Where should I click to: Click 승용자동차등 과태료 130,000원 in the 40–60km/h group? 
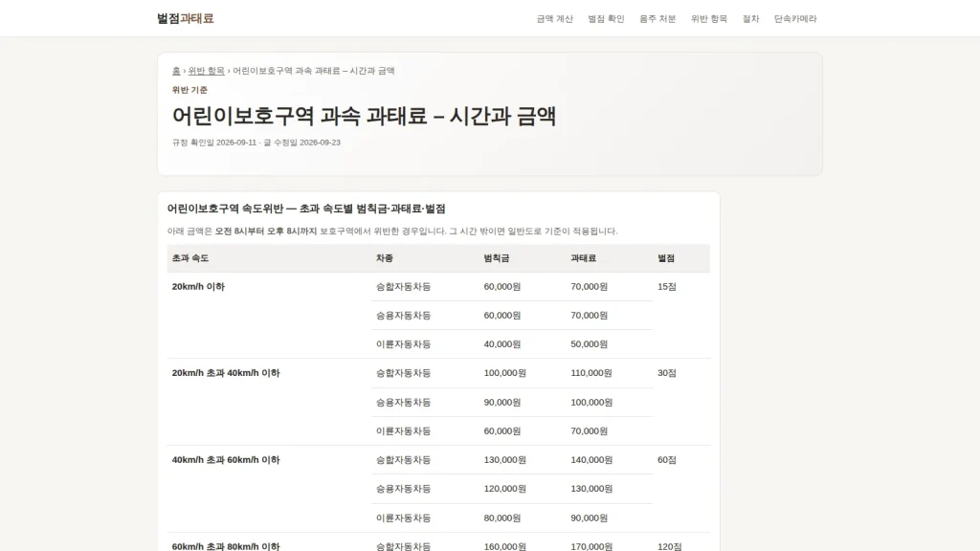[x=591, y=489]
